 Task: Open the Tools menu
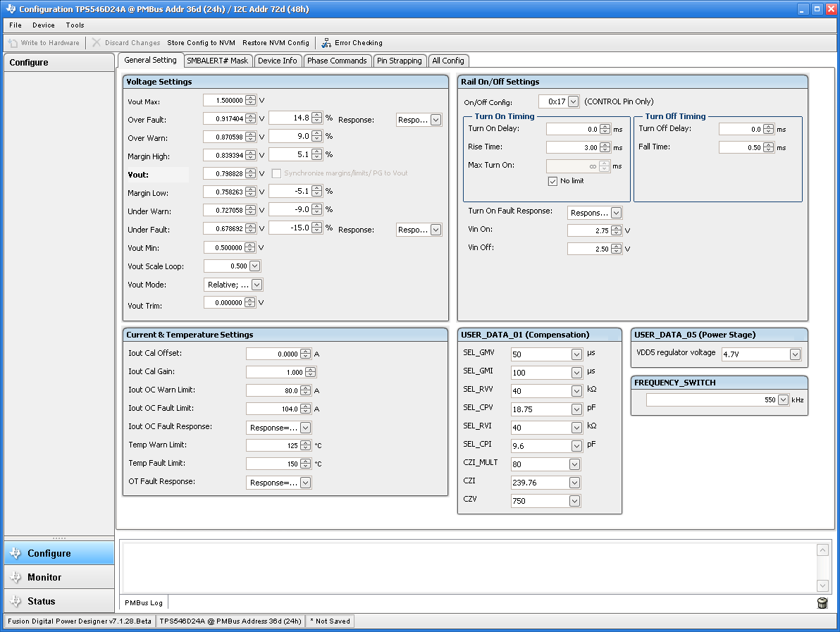[x=75, y=25]
